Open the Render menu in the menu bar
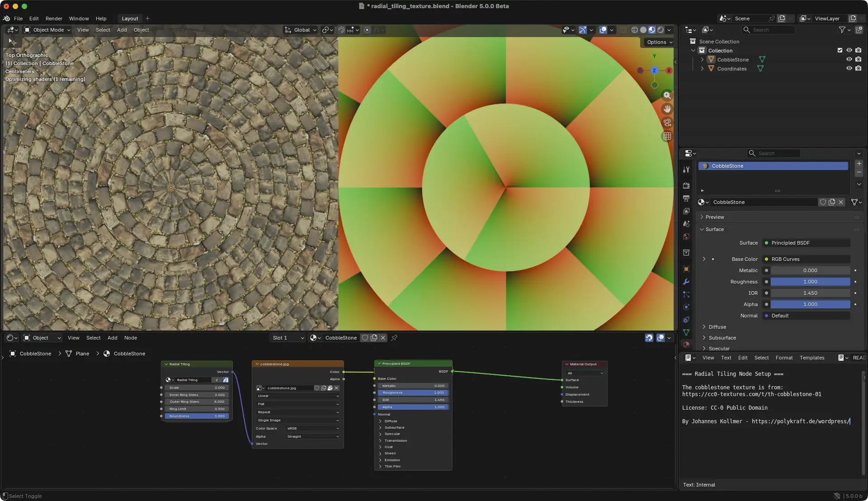Screen dimensions: 868x501 click(54, 19)
